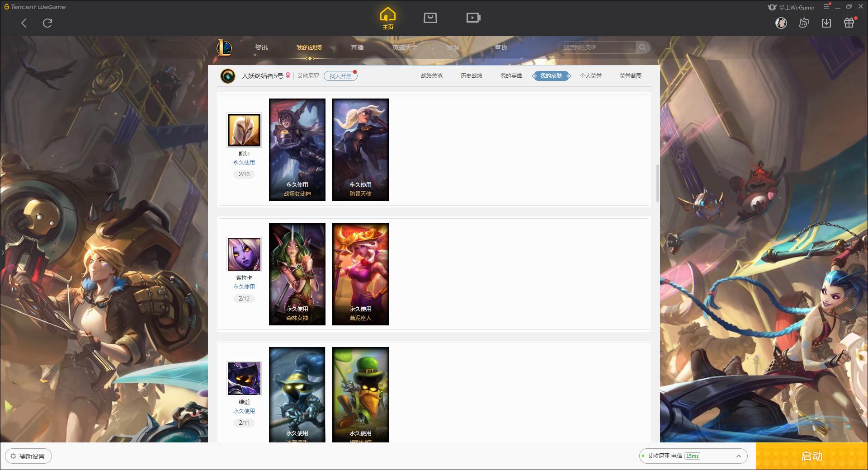Screen dimensions: 868x470
Task: Open the 艾欧尼亚 电信 server dropdown
Action: click(x=693, y=456)
